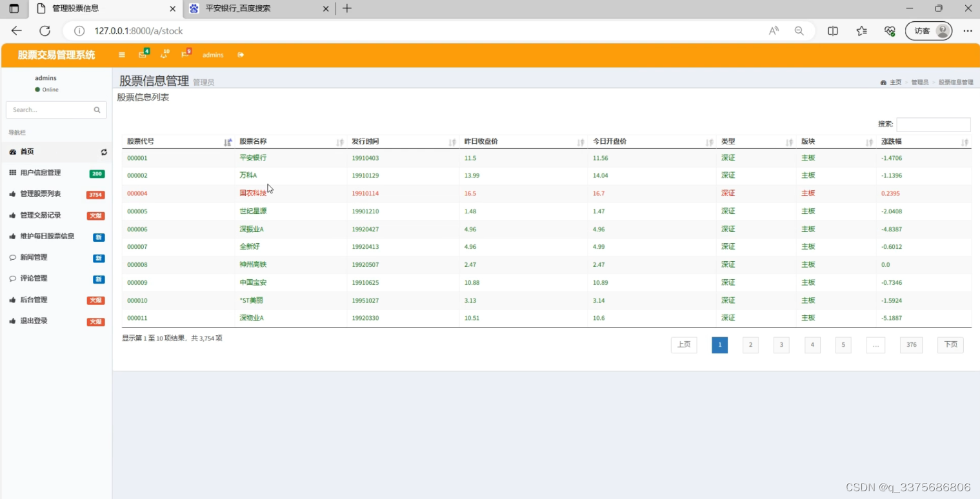Click the browser back arrow

pos(17,30)
